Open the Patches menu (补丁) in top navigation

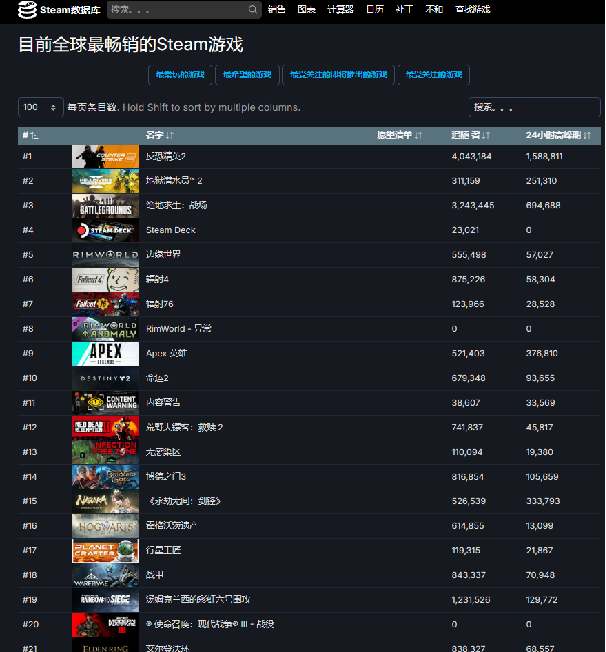(404, 9)
